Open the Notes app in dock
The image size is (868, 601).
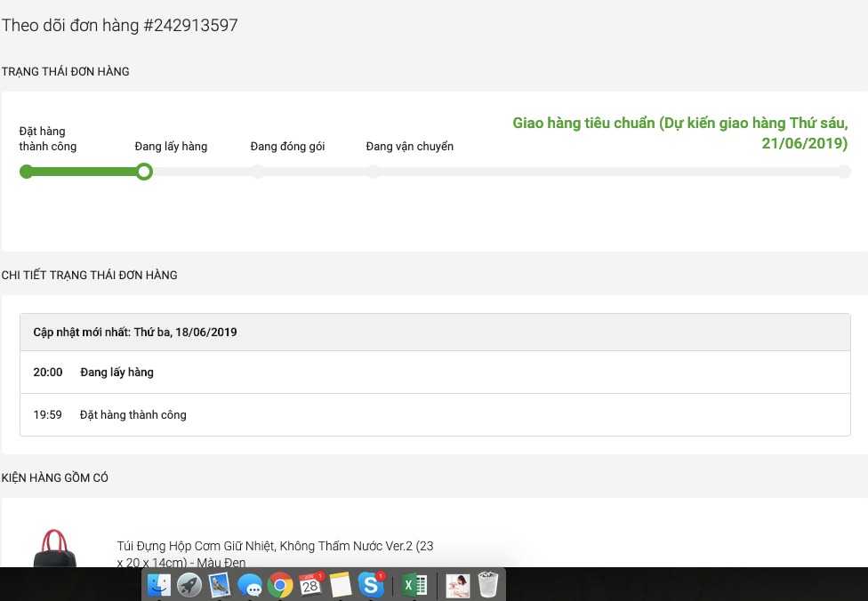(341, 584)
